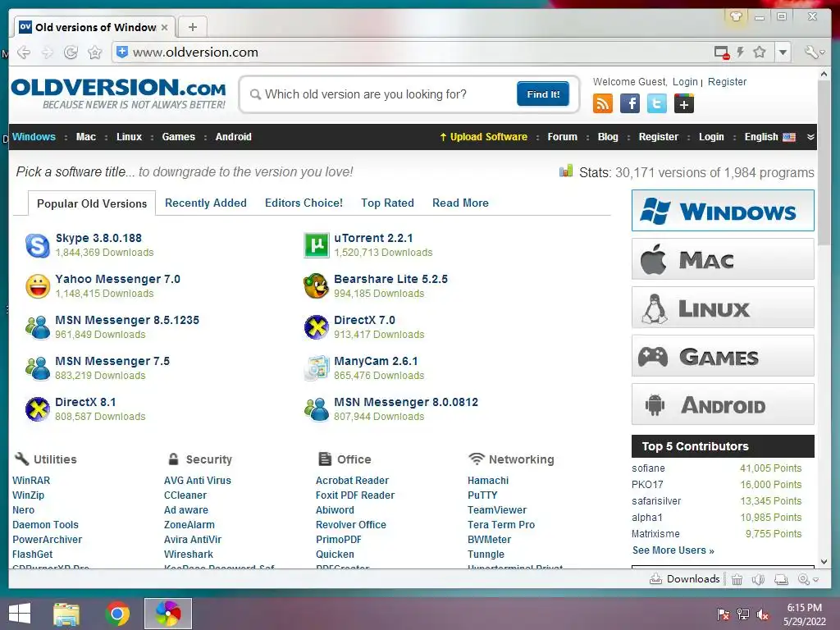
Task: Open the RSS feed icon
Action: click(x=603, y=103)
